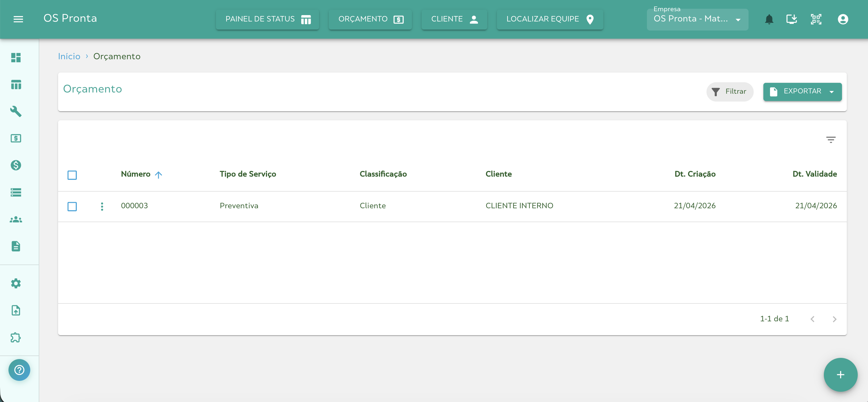
Task: Click the dollar coin sidebar icon
Action: coord(16,165)
